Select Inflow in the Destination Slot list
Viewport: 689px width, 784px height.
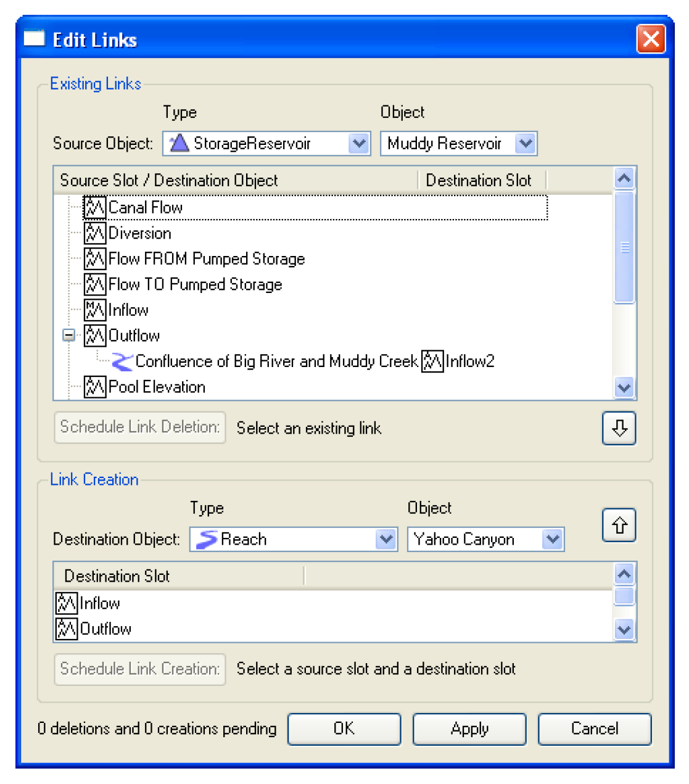click(99, 603)
